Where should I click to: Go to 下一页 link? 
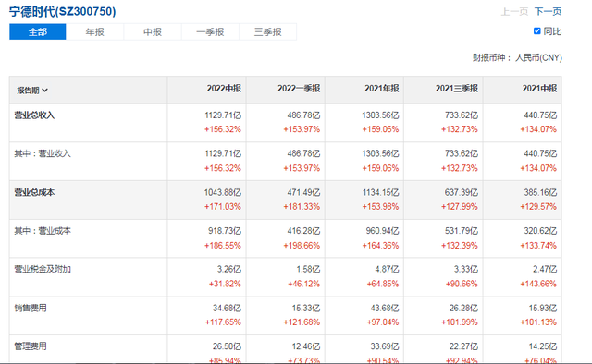click(x=548, y=12)
